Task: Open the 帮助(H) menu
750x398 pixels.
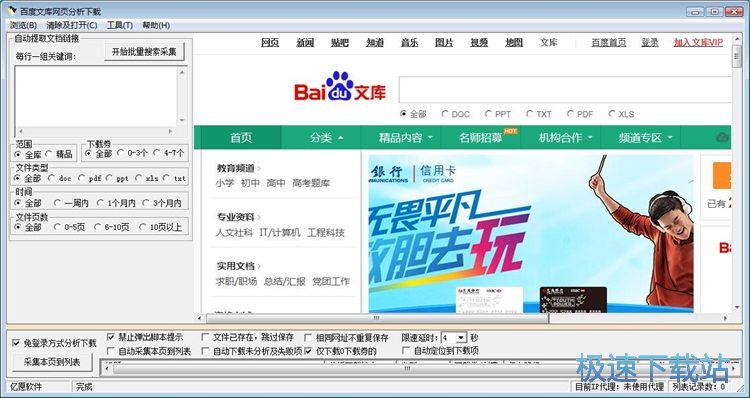Action: (x=156, y=25)
